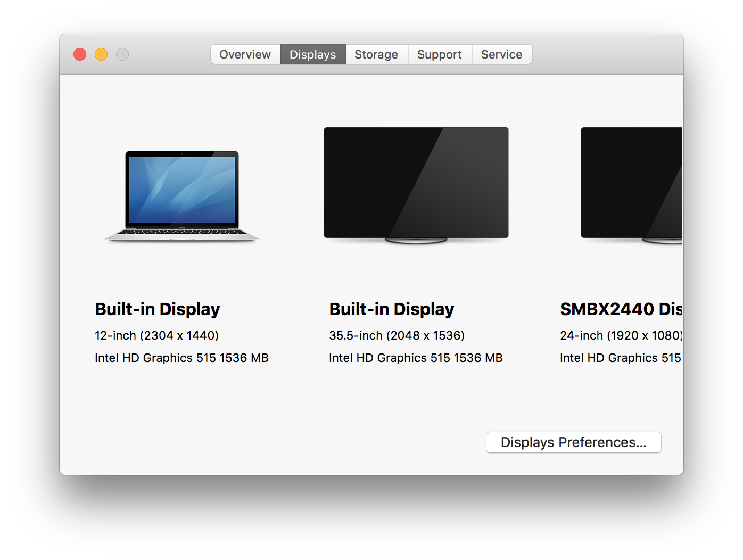Close the window with the red button

80,54
